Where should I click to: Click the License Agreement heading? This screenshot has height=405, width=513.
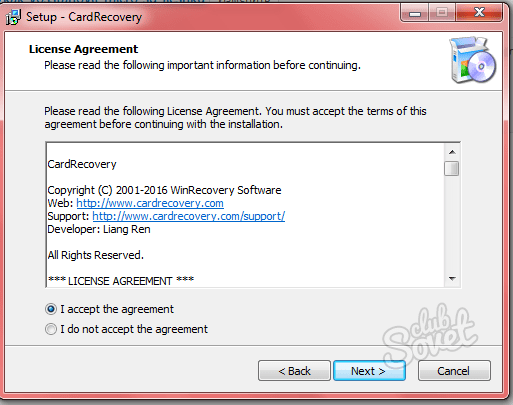click(x=83, y=49)
